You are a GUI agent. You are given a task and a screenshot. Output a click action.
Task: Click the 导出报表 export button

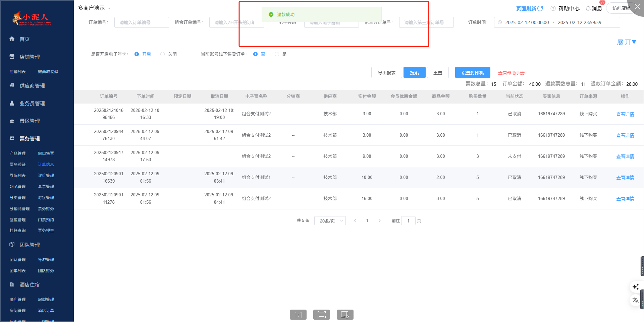pyautogui.click(x=386, y=73)
